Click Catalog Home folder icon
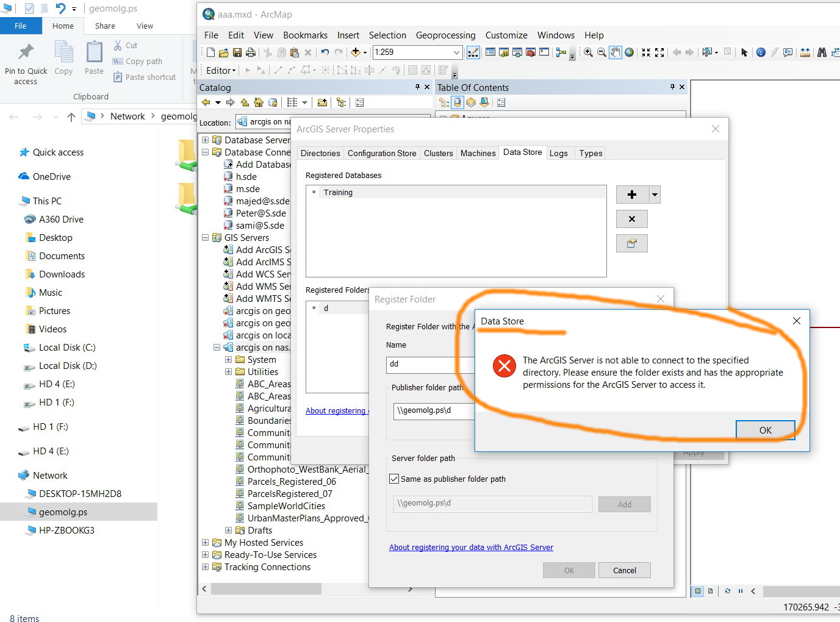This screenshot has height=622, width=840. (259, 102)
